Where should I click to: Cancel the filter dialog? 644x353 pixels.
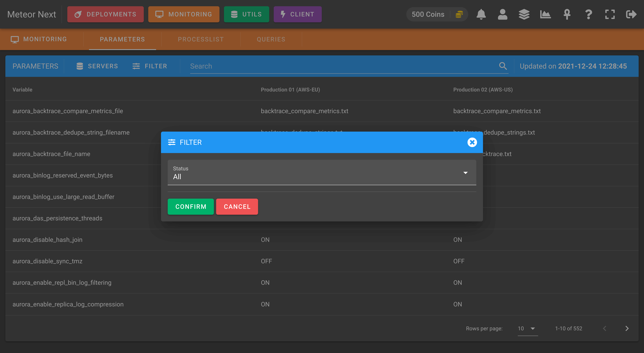237,207
